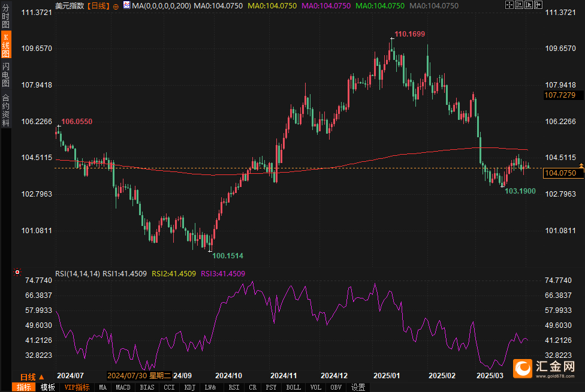Click the 美元指数 chart title
This screenshot has width=585, height=392.
(70, 6)
